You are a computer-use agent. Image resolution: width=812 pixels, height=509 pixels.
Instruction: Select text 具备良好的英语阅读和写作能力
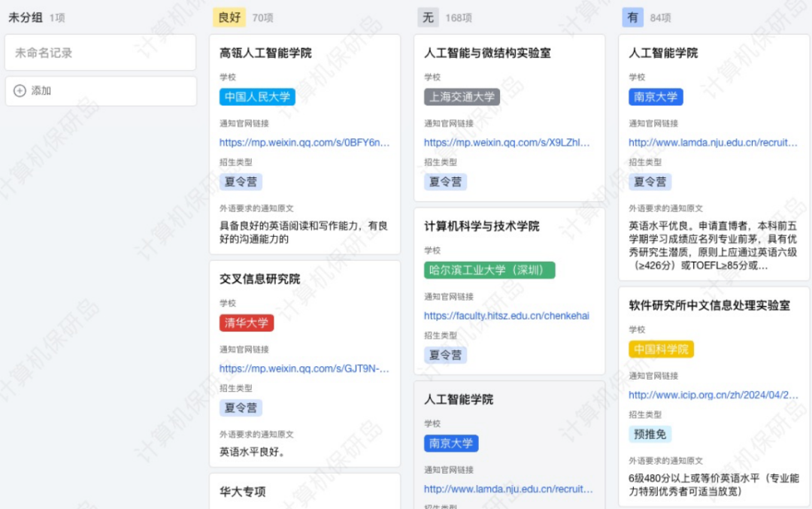291,226
